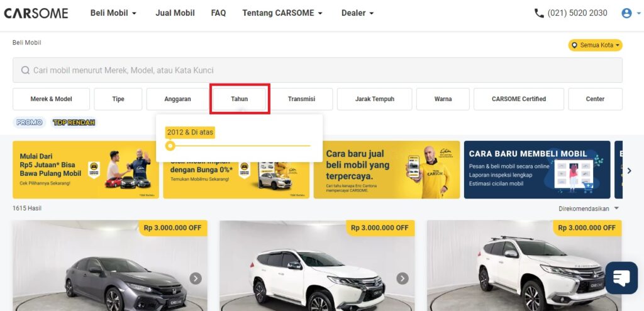The width and height of the screenshot is (644, 311).
Task: Click the search magnifier icon
Action: point(25,70)
